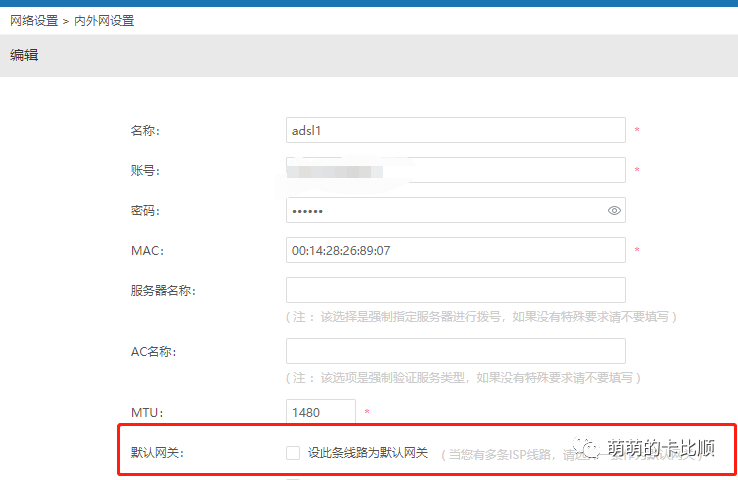Select the account input field
This screenshot has width=738, height=480.
tap(456, 170)
